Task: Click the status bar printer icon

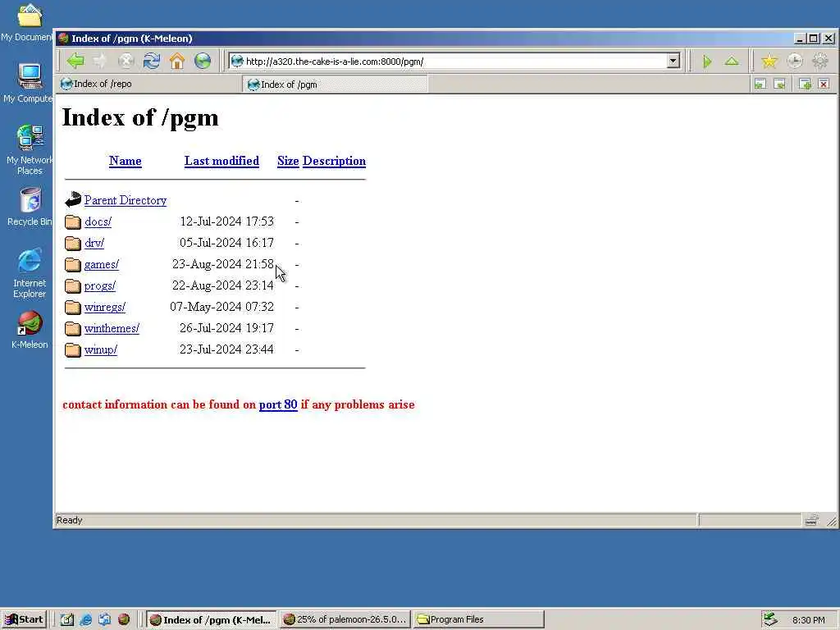Action: tap(811, 519)
